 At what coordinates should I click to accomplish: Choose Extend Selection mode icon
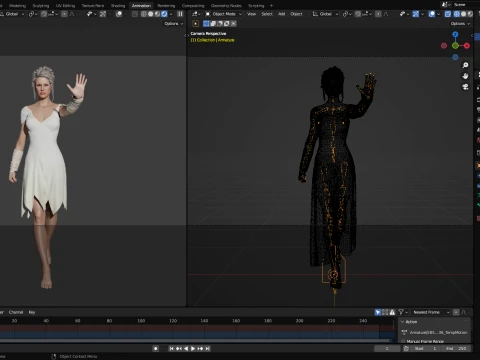tap(213, 24)
